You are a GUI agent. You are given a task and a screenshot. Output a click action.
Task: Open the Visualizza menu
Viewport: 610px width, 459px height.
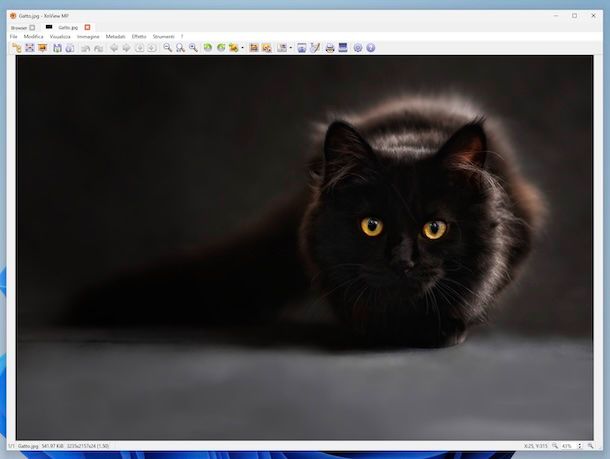tap(60, 37)
